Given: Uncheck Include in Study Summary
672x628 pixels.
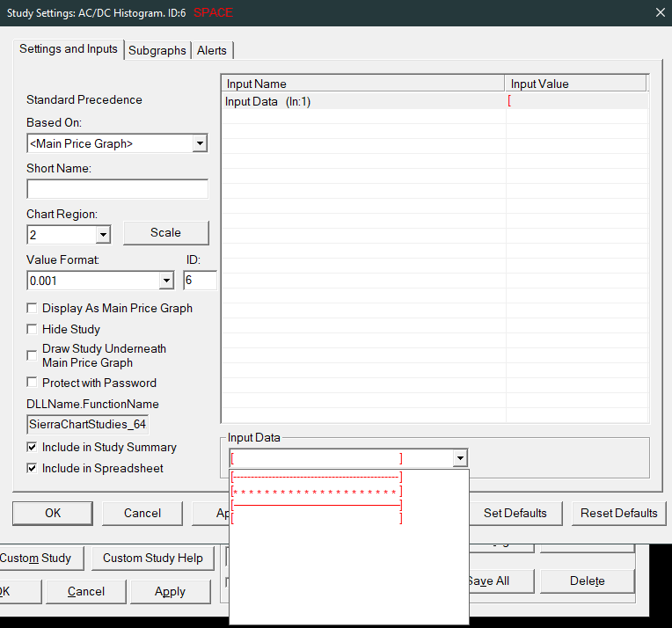Looking at the screenshot, I should [33, 447].
